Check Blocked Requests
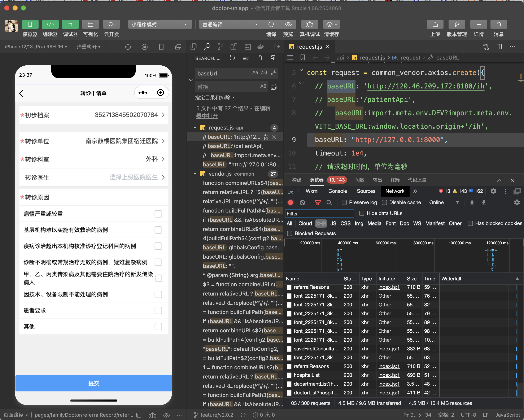 [x=290, y=233]
